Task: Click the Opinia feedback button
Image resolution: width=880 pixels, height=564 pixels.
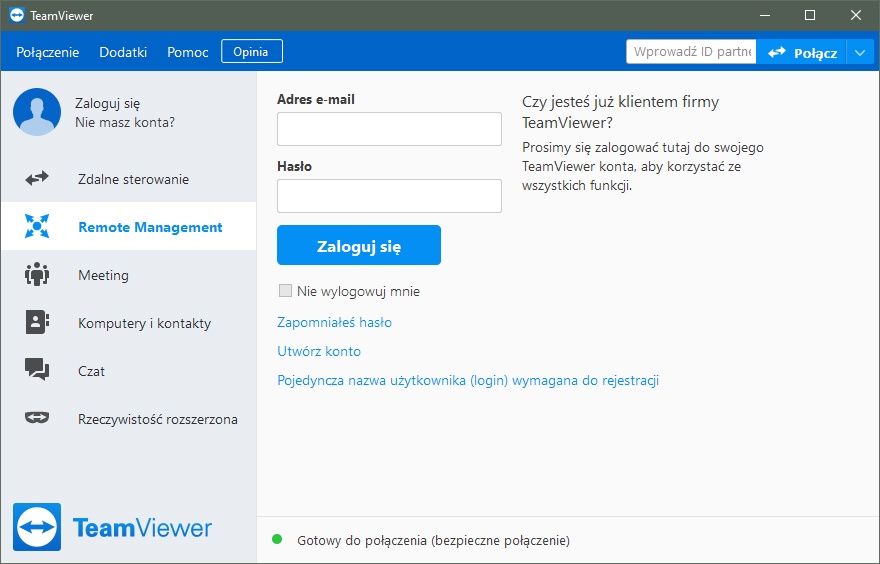Action: [x=252, y=52]
